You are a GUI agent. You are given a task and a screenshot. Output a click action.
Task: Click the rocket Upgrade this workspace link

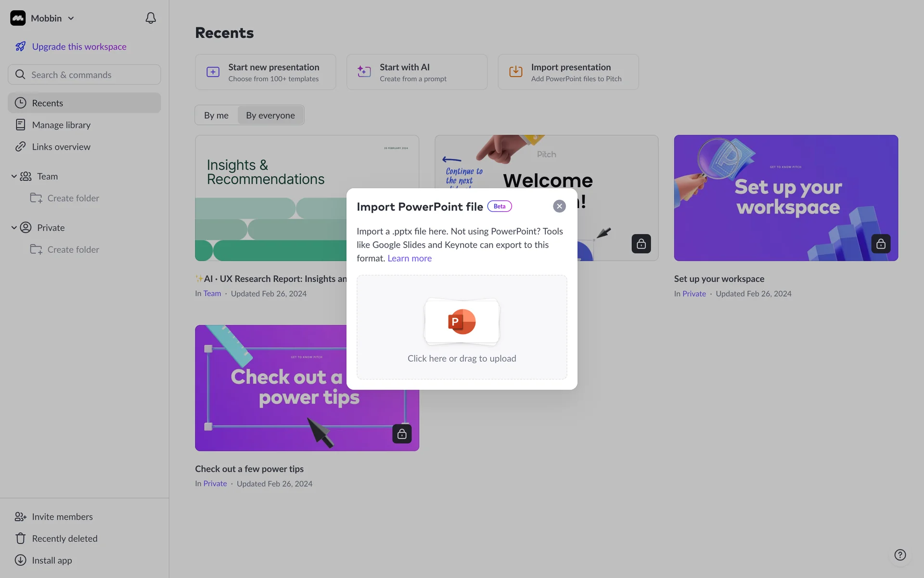tap(79, 47)
